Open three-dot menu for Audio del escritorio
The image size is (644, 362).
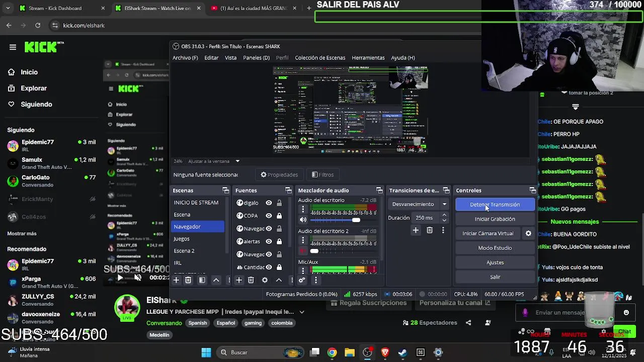click(302, 209)
